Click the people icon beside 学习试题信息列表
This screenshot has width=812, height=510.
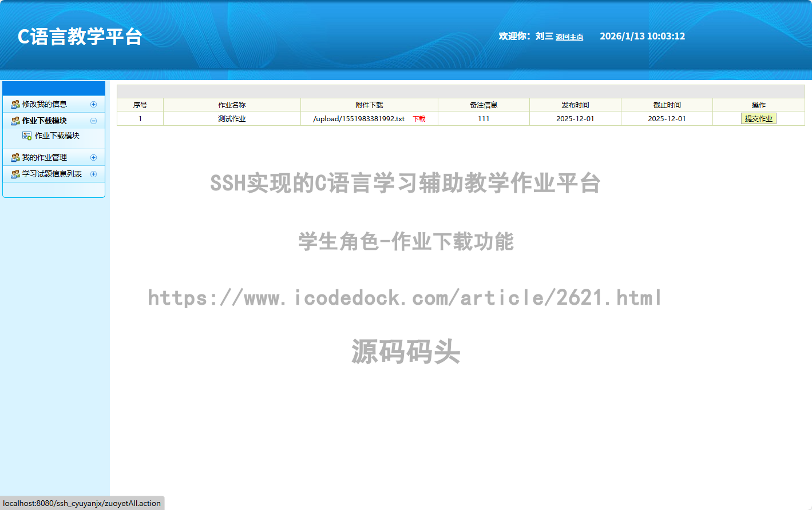point(15,174)
